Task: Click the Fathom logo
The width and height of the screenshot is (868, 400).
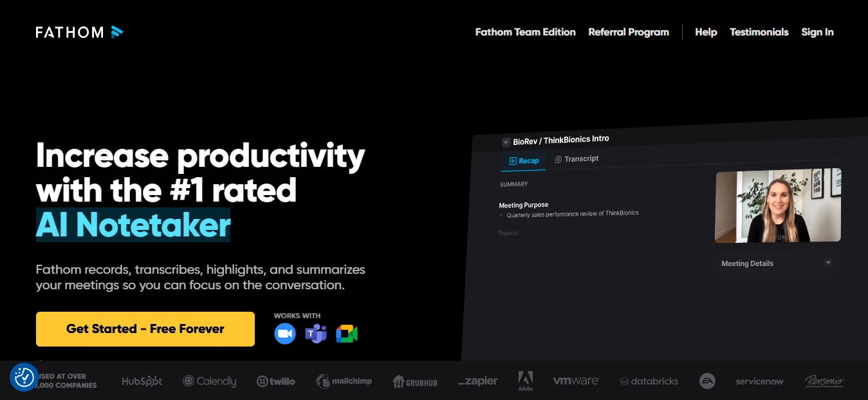Action: pos(79,32)
